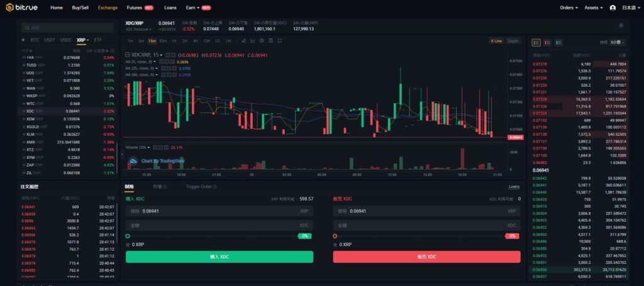Toggle visibility of MA 5 indicator
The width and height of the screenshot is (644, 286).
pos(161,62)
